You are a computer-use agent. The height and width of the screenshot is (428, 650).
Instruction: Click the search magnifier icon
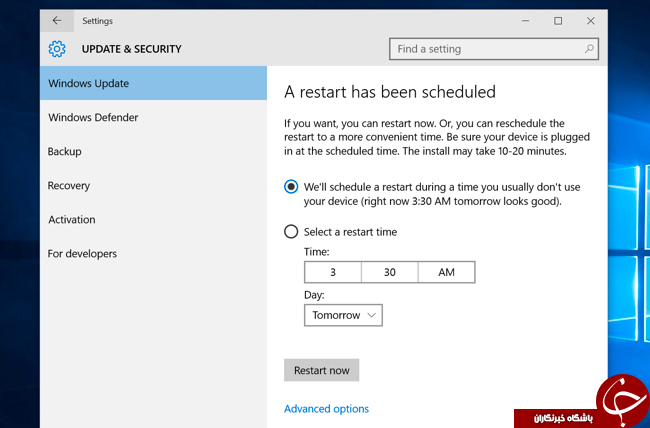click(589, 49)
